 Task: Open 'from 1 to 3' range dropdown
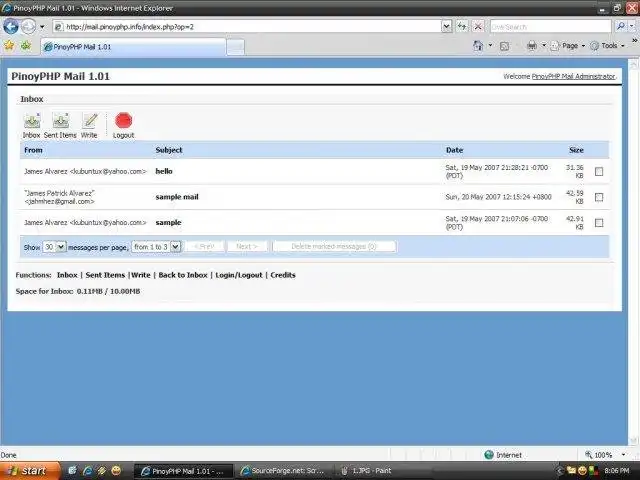[x=156, y=247]
